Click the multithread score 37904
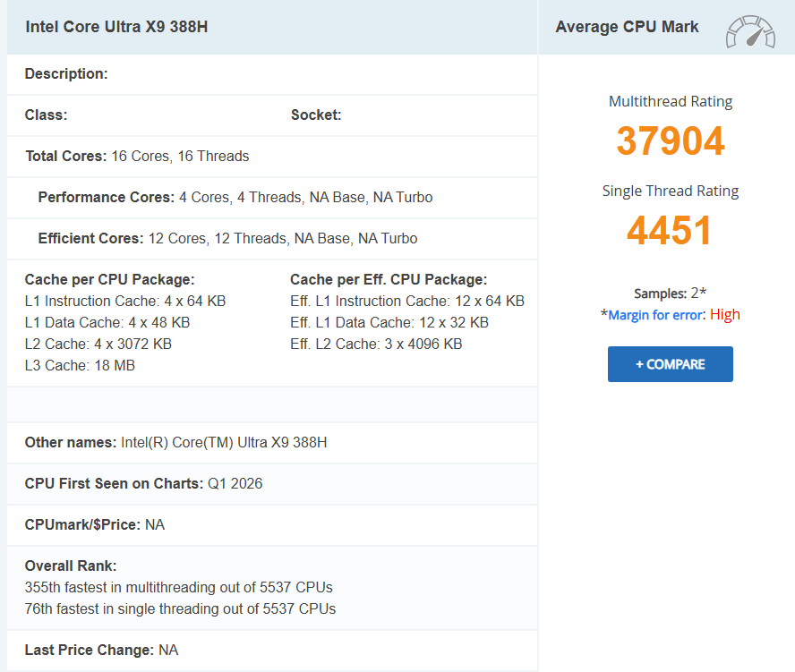 [x=670, y=141]
